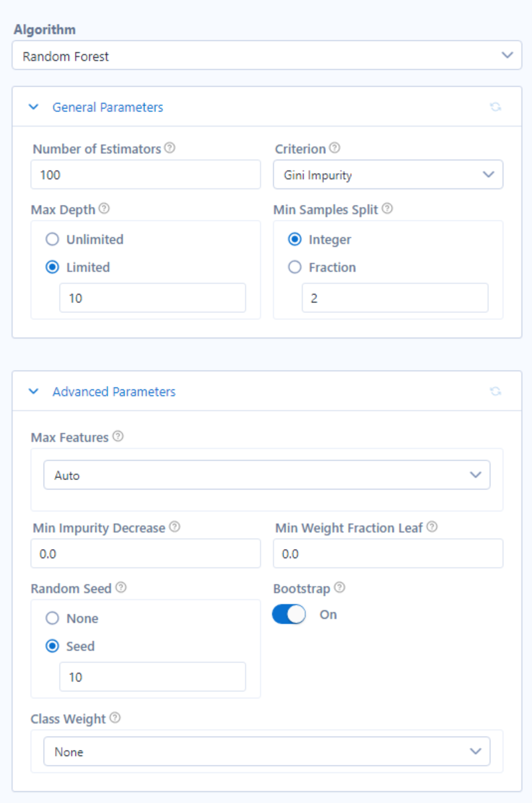Open the Criterion dropdown showing Gini Impurity

click(388, 174)
